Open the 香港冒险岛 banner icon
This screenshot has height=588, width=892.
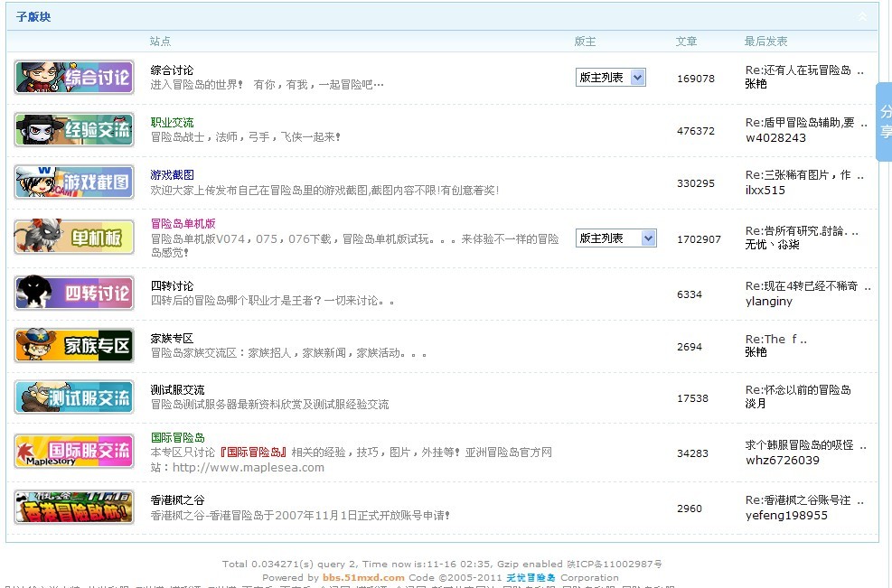pos(74,507)
